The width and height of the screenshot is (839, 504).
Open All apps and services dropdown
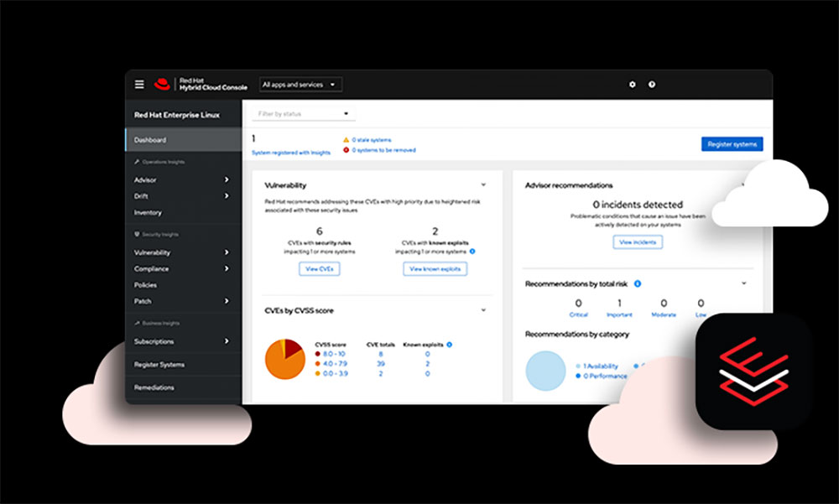pyautogui.click(x=300, y=85)
